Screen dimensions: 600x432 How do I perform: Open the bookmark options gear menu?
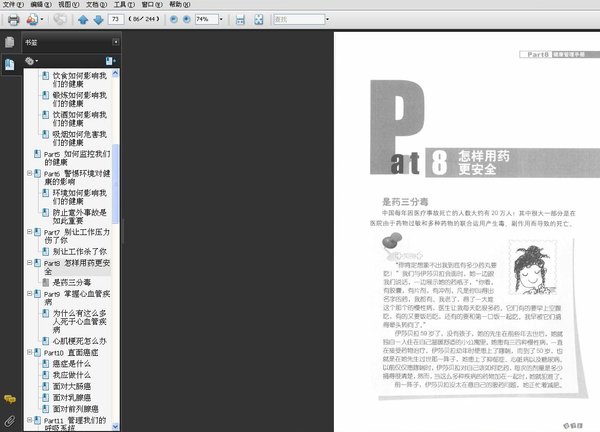pyautogui.click(x=31, y=61)
